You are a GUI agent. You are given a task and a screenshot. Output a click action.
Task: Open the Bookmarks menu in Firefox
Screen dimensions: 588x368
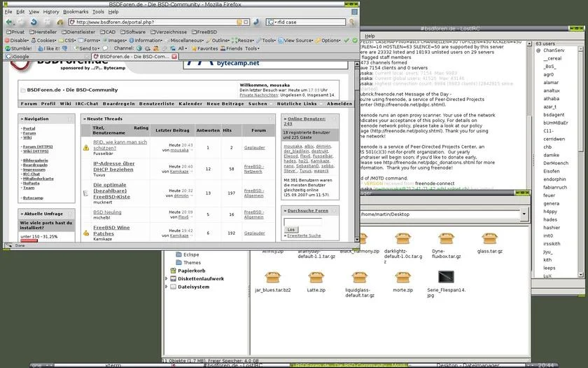[x=76, y=12]
